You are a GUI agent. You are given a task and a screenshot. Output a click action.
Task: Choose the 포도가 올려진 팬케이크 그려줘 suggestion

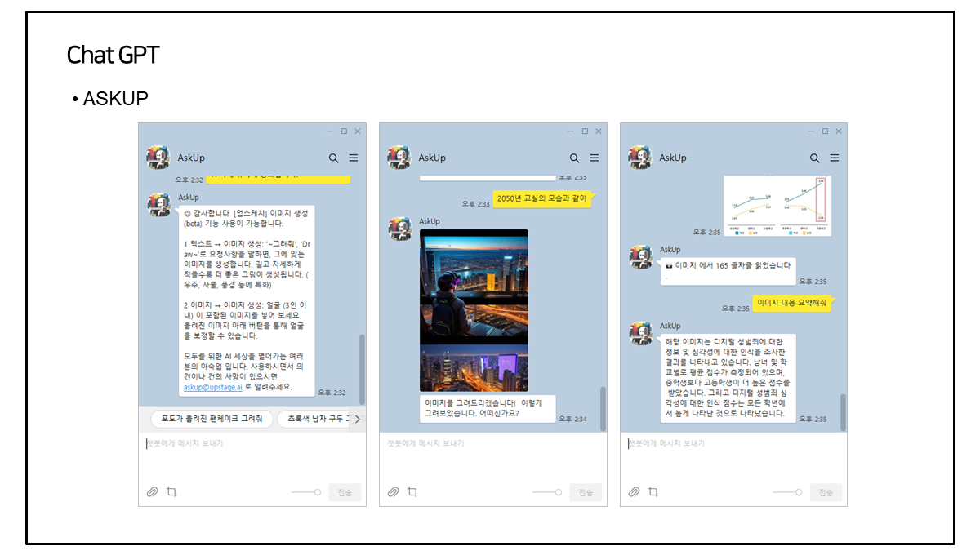[212, 419]
